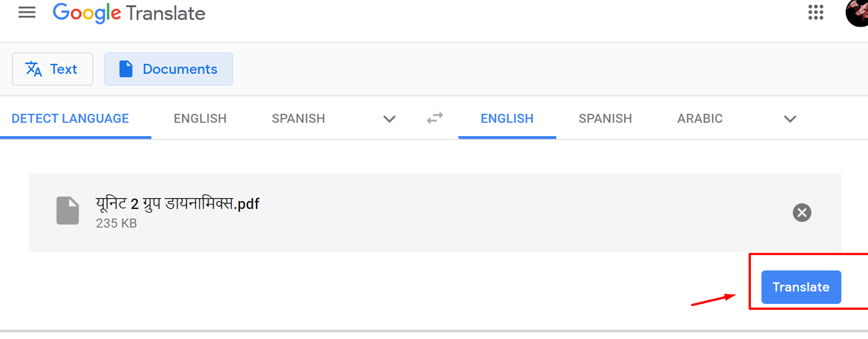
Task: Remove the uploaded PDF file
Action: point(802,213)
